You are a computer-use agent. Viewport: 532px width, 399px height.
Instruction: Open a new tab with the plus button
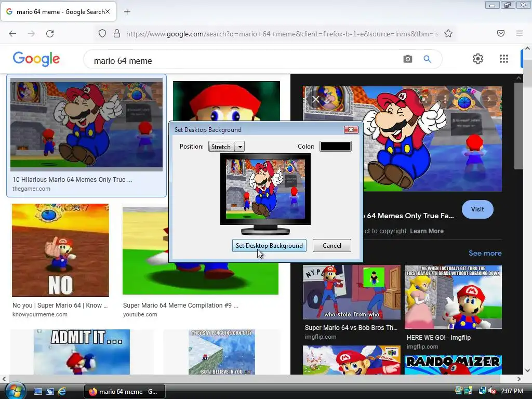point(127,12)
